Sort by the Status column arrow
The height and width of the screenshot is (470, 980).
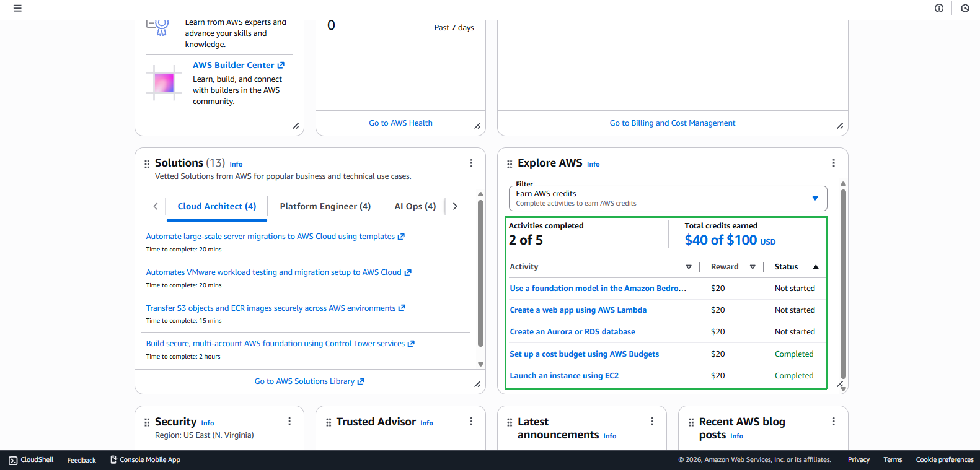[816, 267]
